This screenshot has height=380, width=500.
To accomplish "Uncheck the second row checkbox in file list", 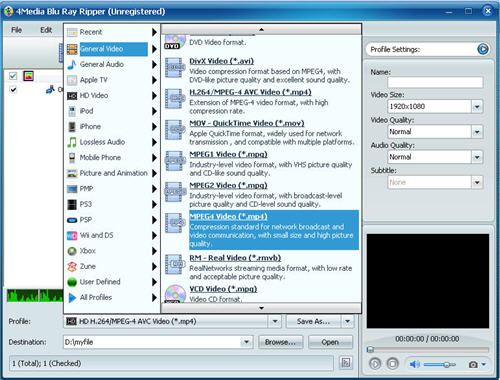I will point(13,90).
